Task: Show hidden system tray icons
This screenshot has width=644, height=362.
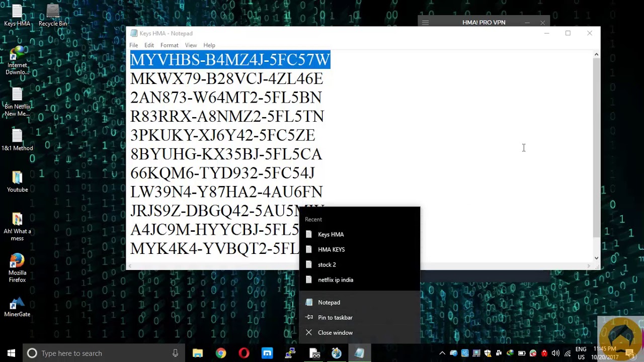Action: tap(442, 353)
